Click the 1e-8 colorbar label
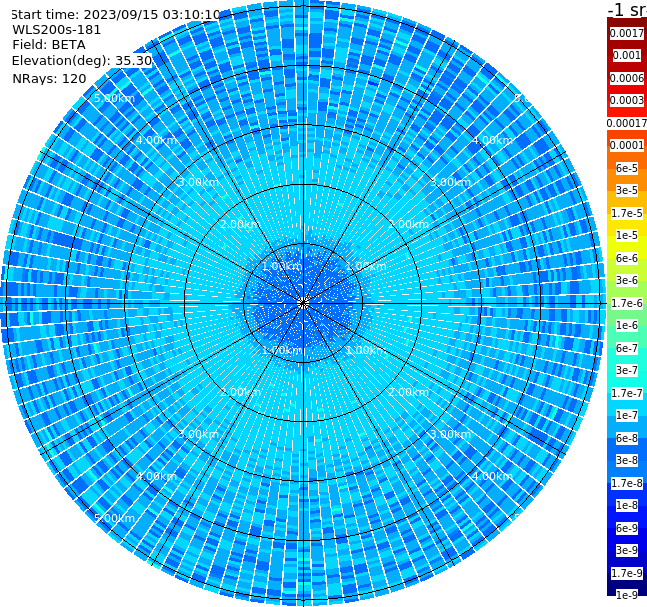647x607 pixels. [627, 505]
